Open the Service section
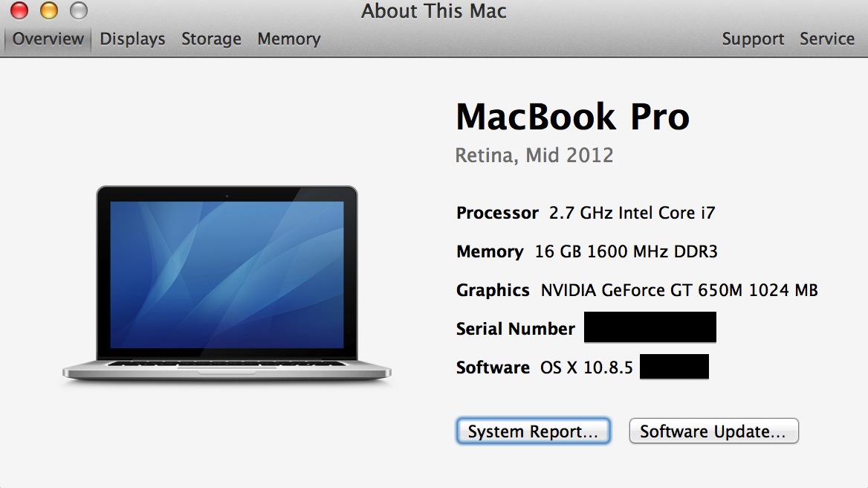 coord(827,39)
